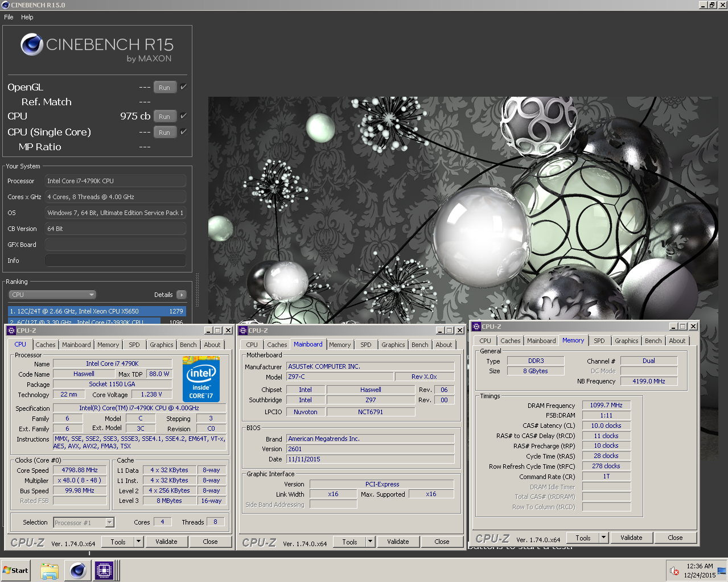Click the Core Speed 4798.88 MHz value

(80, 470)
